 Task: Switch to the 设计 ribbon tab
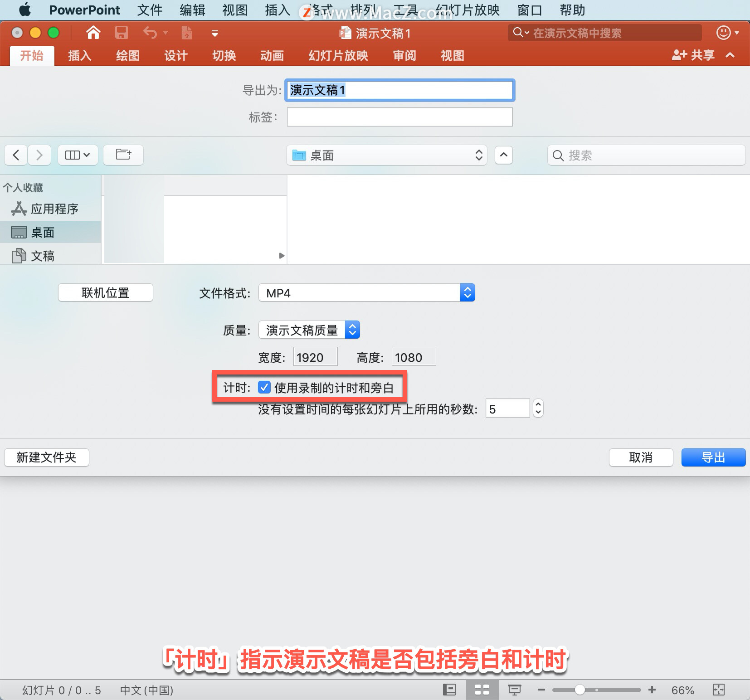(x=176, y=56)
